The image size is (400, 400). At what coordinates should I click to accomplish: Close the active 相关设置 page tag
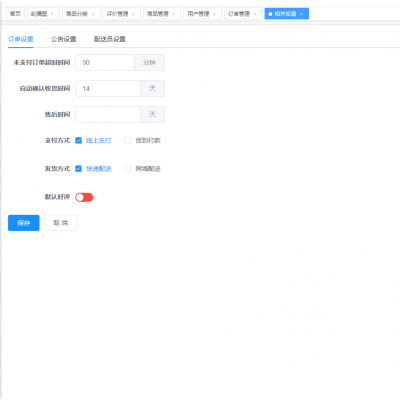point(301,14)
